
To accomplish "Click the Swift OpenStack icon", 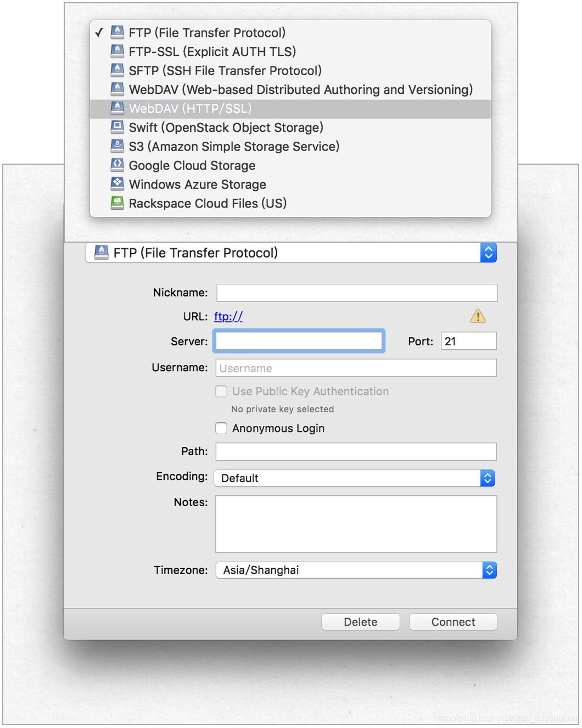I will click(117, 127).
